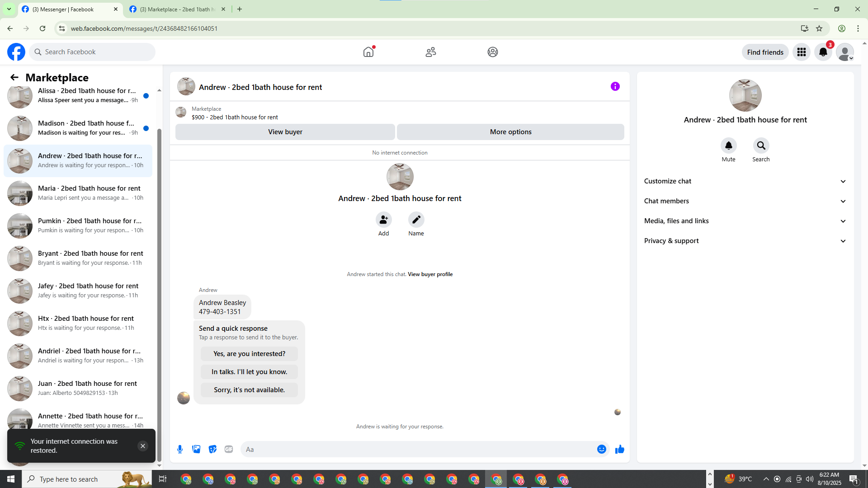Switch to Marketplace 2bed 1bath browser tab
Image resolution: width=868 pixels, height=488 pixels.
click(x=176, y=9)
